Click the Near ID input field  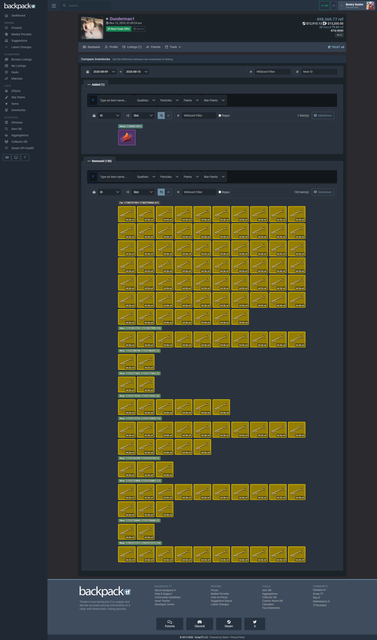[x=319, y=71]
